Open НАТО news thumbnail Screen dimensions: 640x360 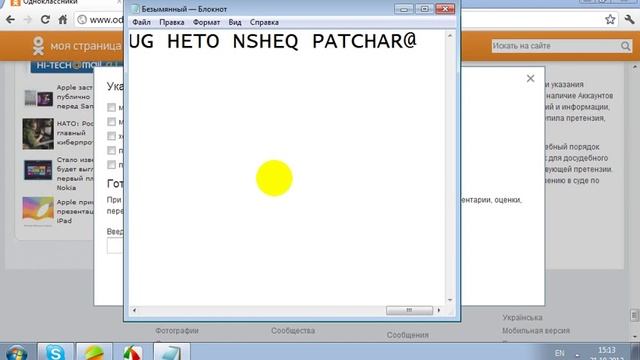[x=38, y=134]
